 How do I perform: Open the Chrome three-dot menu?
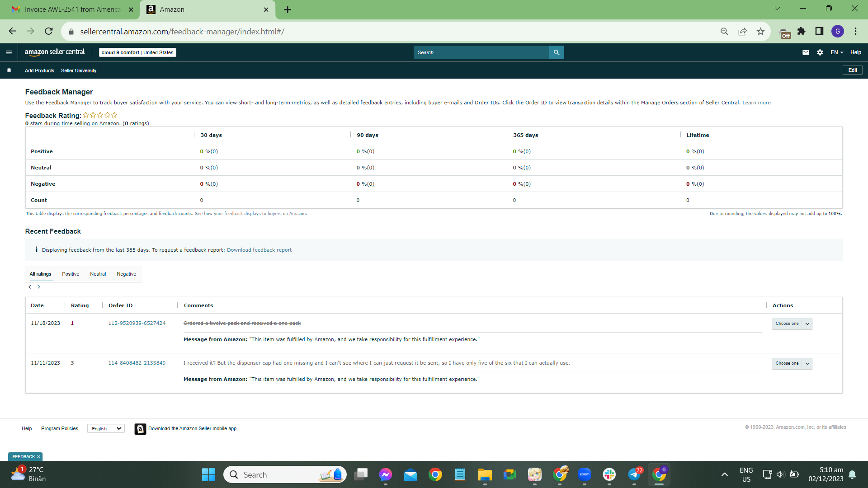point(855,31)
